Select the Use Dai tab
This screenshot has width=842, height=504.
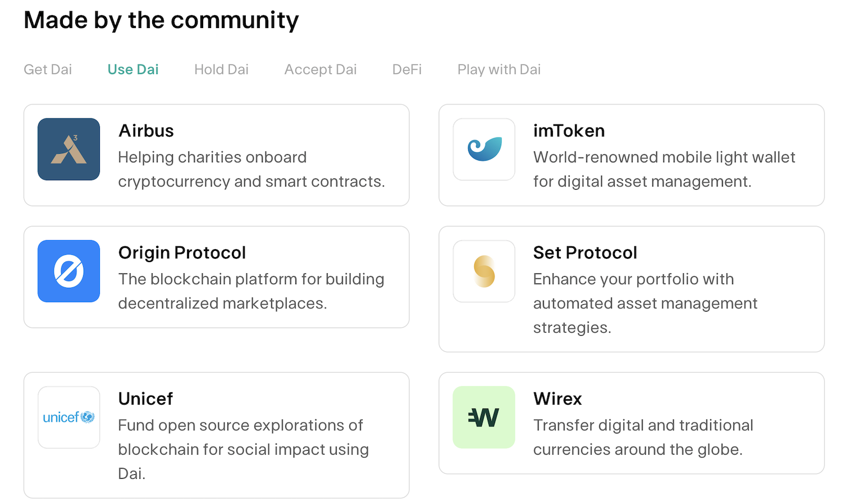pos(133,70)
